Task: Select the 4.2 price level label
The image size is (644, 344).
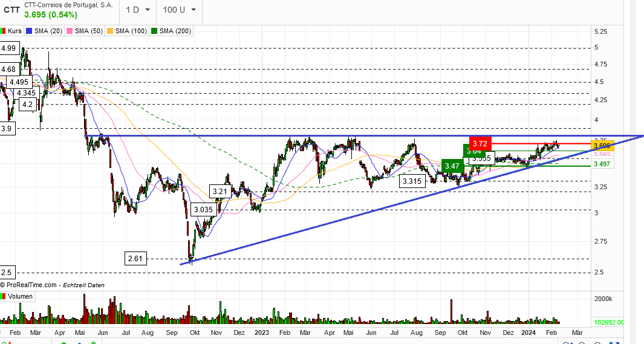Action: click(28, 104)
